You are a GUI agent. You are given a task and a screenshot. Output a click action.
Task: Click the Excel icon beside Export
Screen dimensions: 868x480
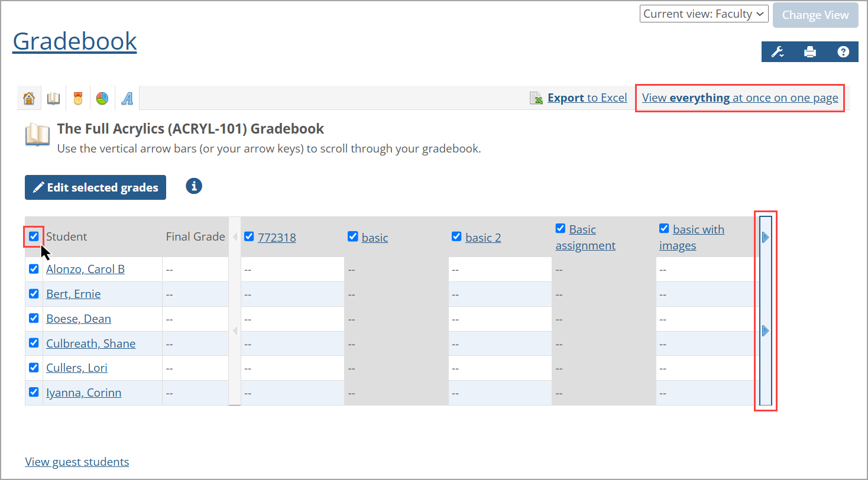[x=536, y=97]
